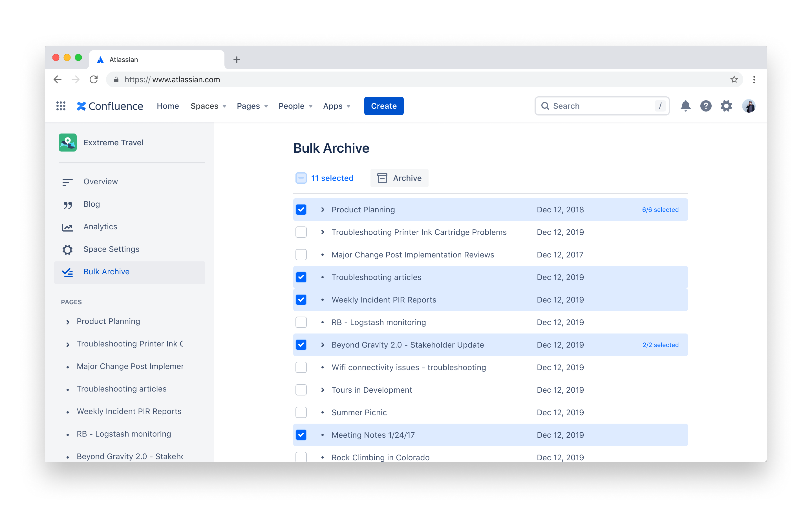Open the notifications bell icon
The width and height of the screenshot is (812, 507).
click(685, 106)
